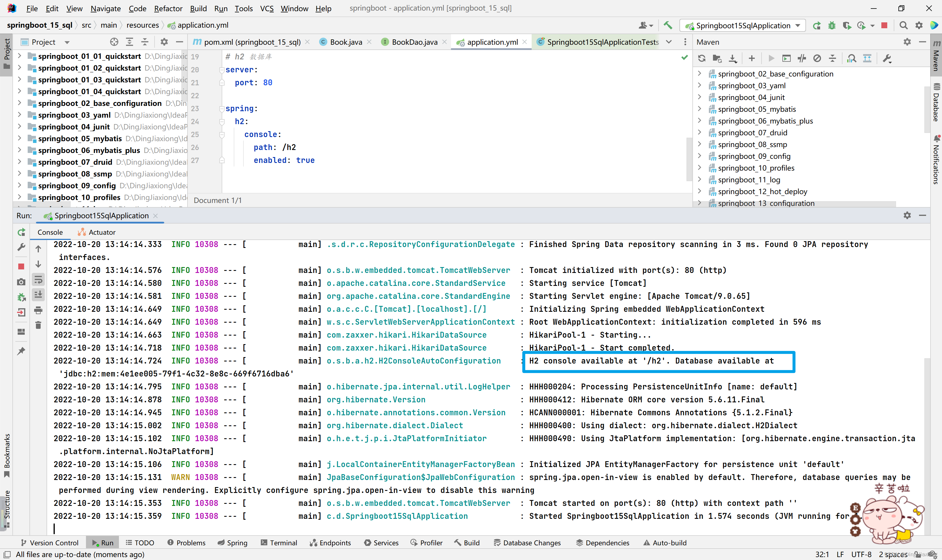
Task: Rerun application in Run tool window
Action: 21,232
